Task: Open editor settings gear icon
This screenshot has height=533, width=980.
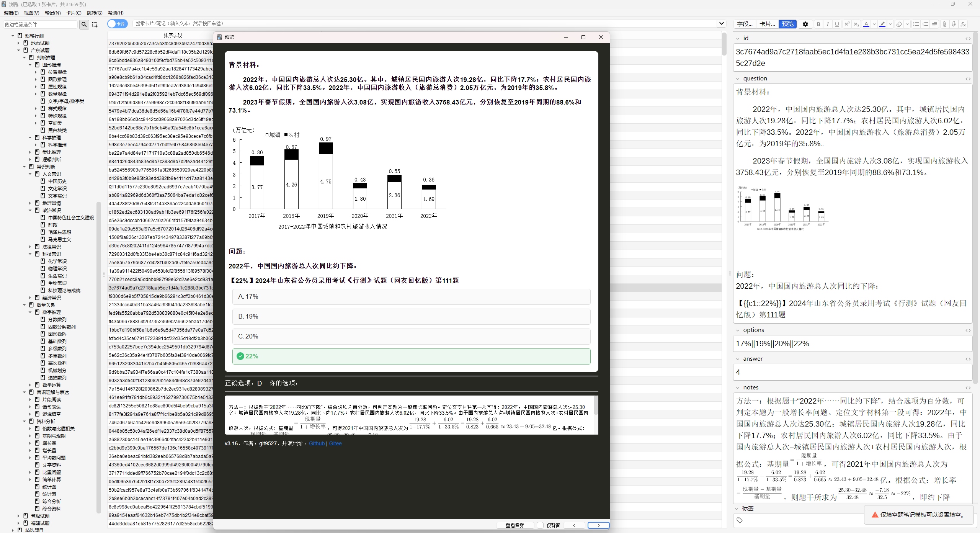Action: [805, 24]
